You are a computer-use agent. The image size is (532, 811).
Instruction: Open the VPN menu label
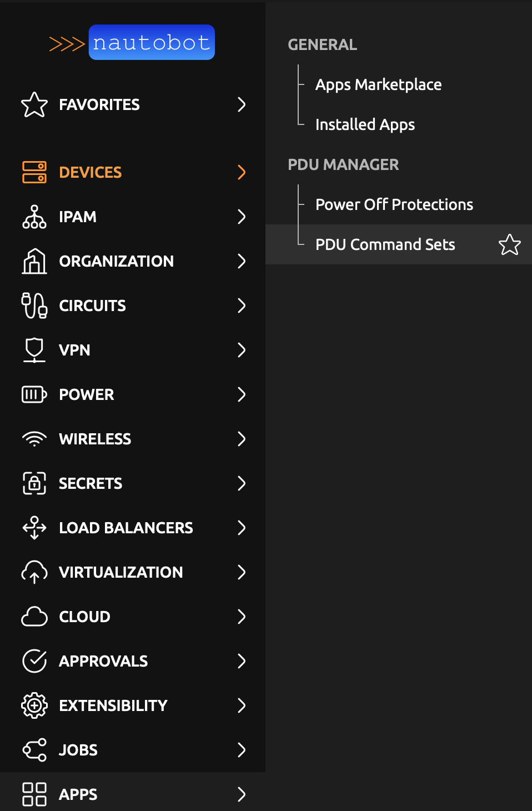[x=74, y=350]
